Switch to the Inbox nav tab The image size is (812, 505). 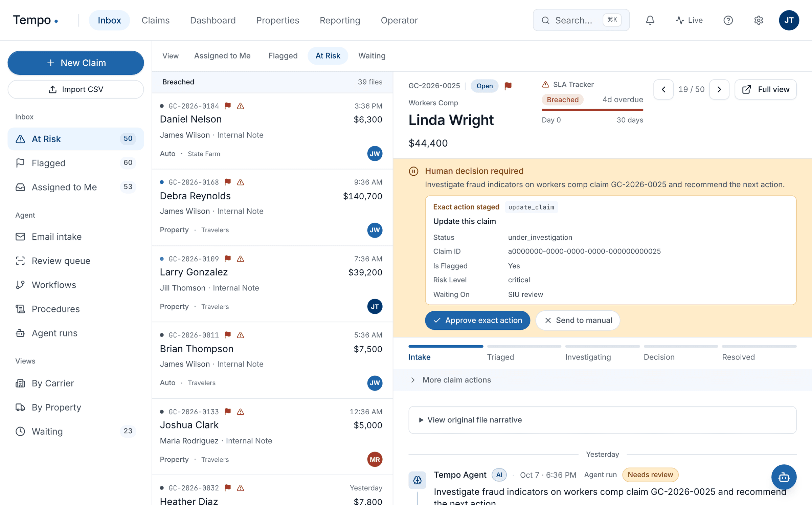click(109, 20)
